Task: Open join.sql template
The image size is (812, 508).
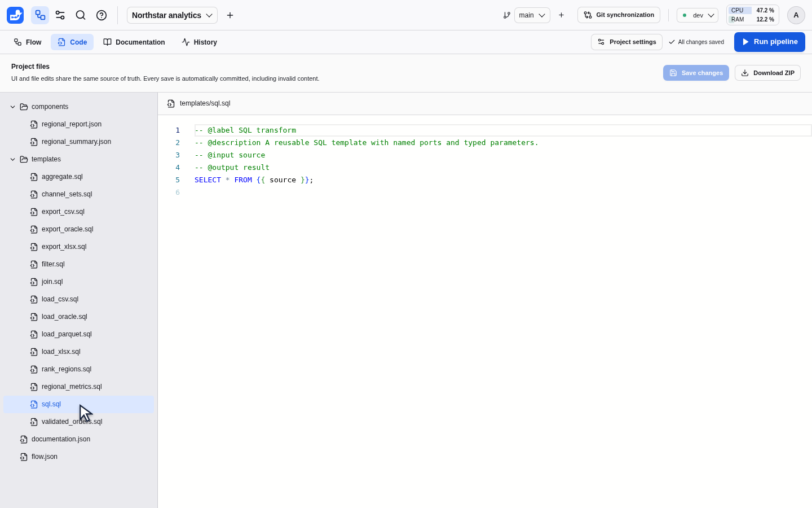Action: pos(79,282)
